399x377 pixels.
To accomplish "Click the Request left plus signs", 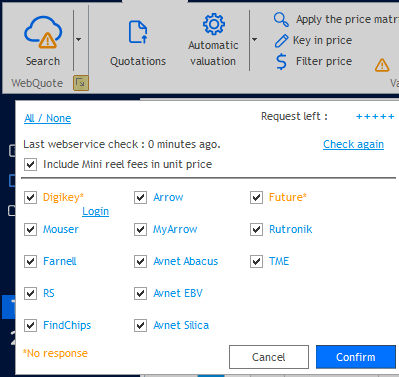I will point(375,117).
